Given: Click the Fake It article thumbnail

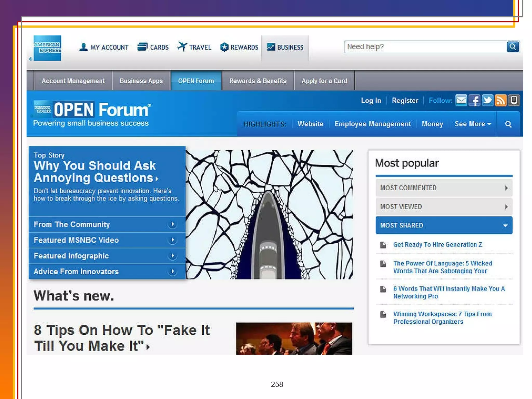Looking at the screenshot, I should coord(294,338).
